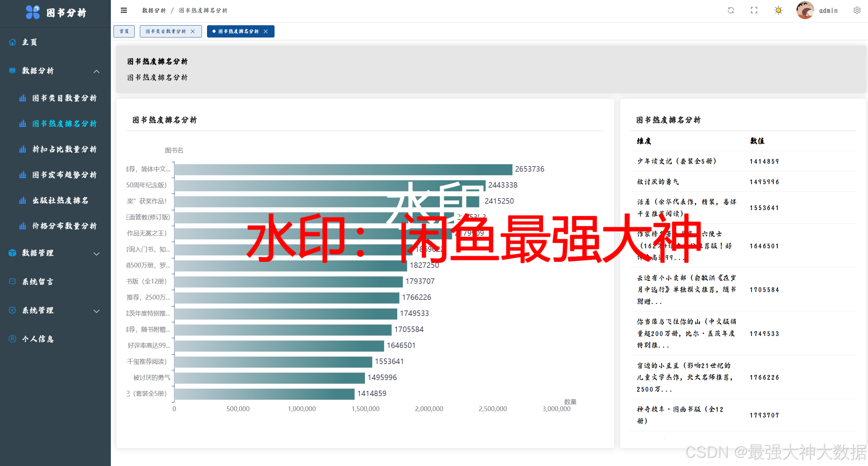Screen dimensions: 868x466
Task: Expand the 数据管理 sidebar menu
Action: pyautogui.click(x=97, y=253)
